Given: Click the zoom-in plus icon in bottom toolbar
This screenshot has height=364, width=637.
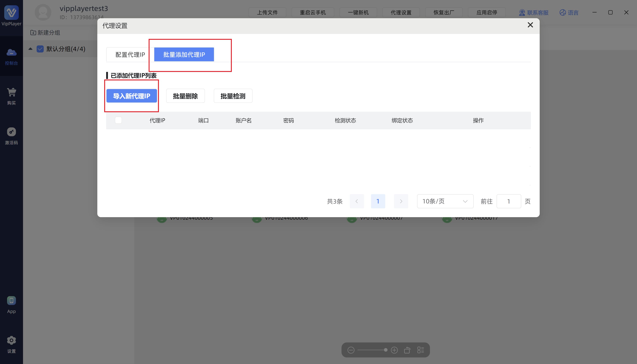Looking at the screenshot, I should [x=394, y=350].
